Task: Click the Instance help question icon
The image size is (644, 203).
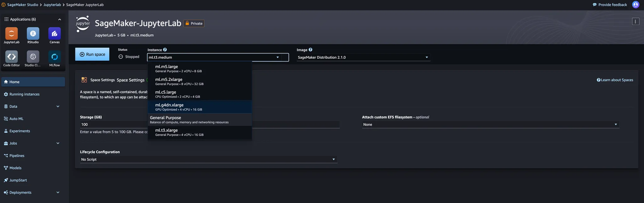Action: click(165, 50)
